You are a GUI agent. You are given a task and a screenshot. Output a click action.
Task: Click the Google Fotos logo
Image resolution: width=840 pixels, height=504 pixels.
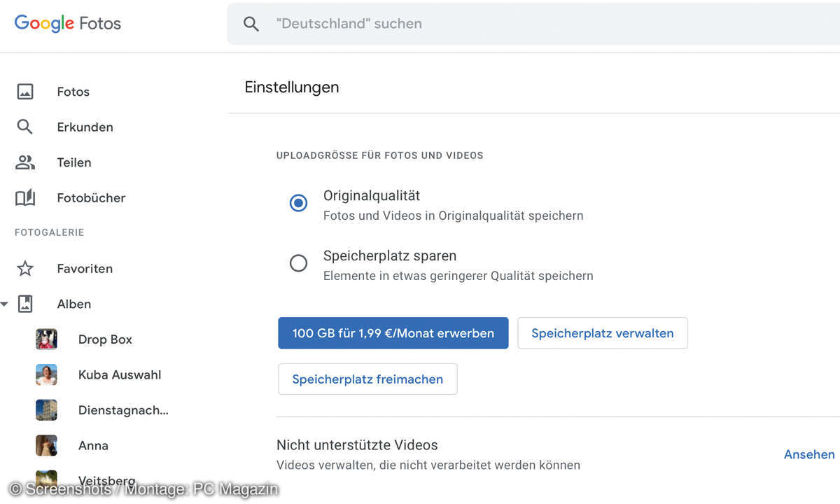[68, 23]
